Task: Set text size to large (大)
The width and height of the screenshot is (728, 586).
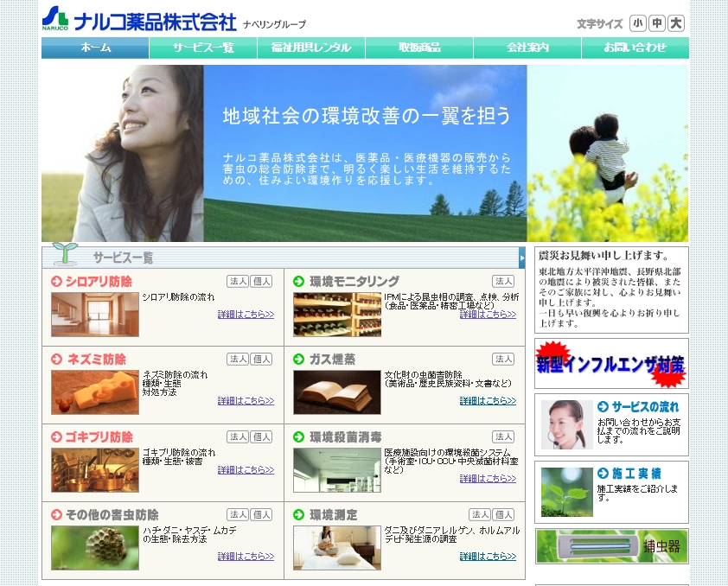Action: (676, 23)
